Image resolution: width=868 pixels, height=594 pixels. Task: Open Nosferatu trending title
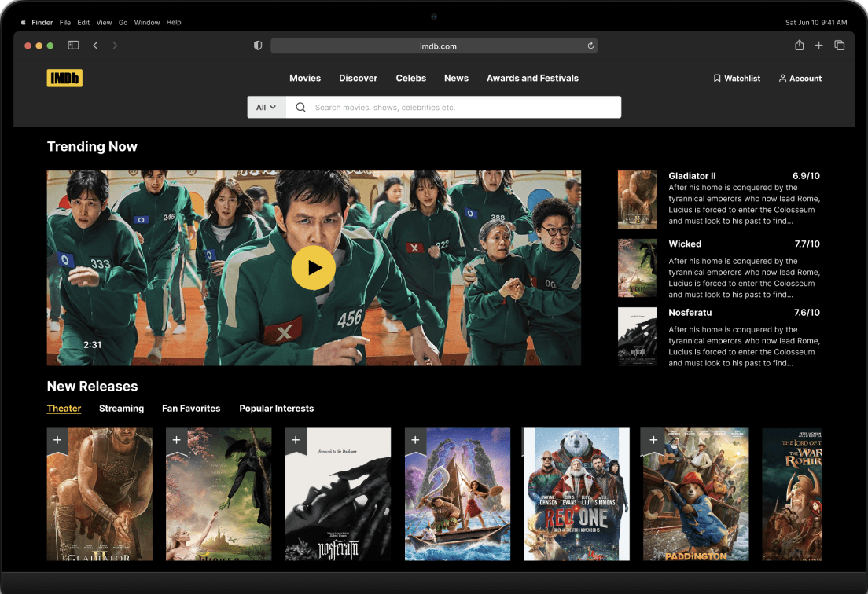pos(690,313)
